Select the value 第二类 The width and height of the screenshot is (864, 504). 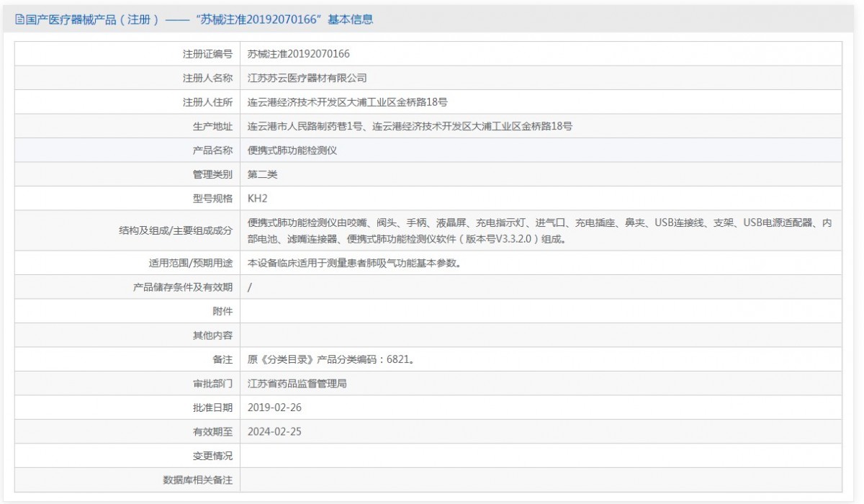[262, 174]
